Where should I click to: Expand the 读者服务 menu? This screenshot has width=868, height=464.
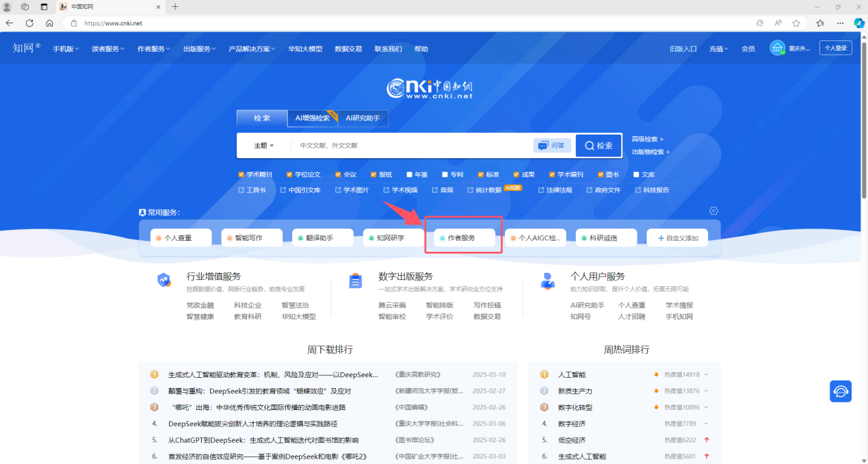(x=108, y=49)
